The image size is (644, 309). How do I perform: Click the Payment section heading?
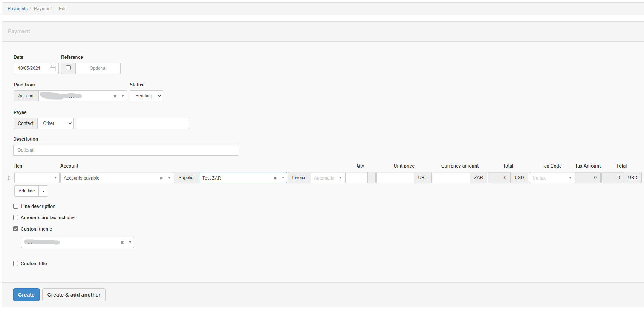click(19, 31)
